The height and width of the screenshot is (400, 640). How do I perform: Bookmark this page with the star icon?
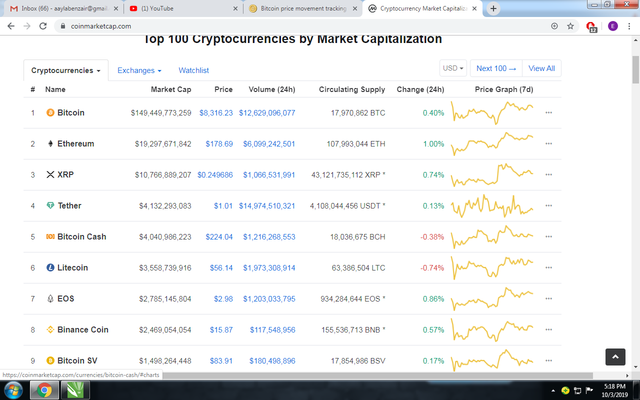pyautogui.click(x=570, y=26)
